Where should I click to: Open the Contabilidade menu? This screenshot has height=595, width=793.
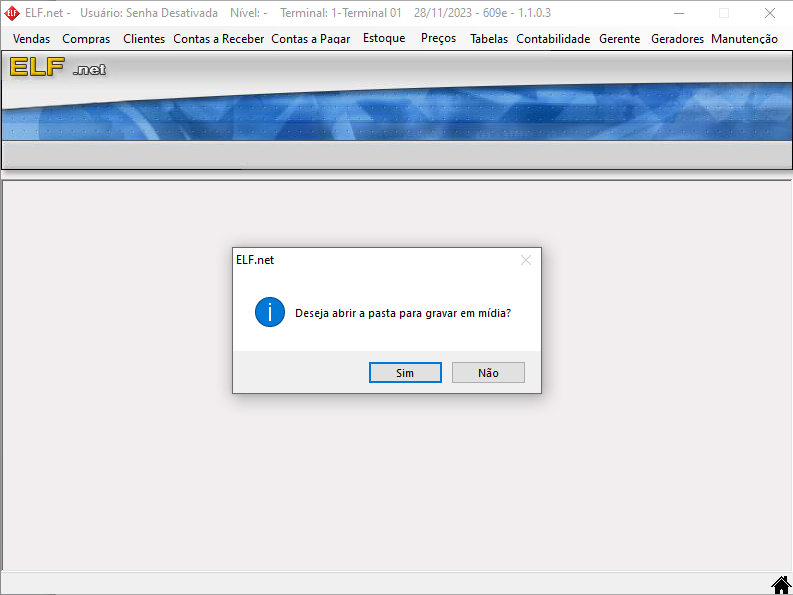coord(553,39)
